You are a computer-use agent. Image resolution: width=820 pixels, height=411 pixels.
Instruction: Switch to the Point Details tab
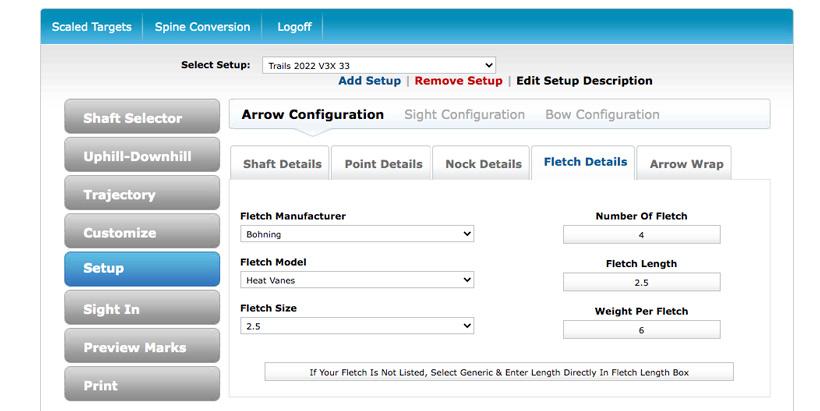(x=384, y=164)
